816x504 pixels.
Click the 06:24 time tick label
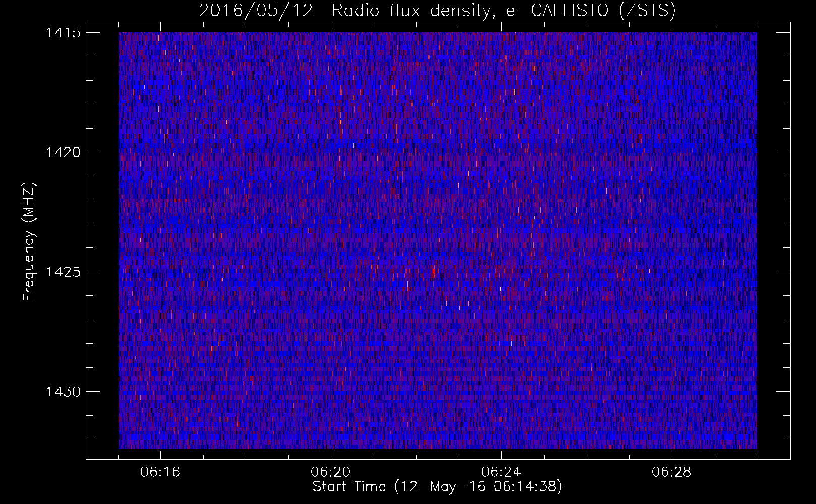pyautogui.click(x=501, y=472)
